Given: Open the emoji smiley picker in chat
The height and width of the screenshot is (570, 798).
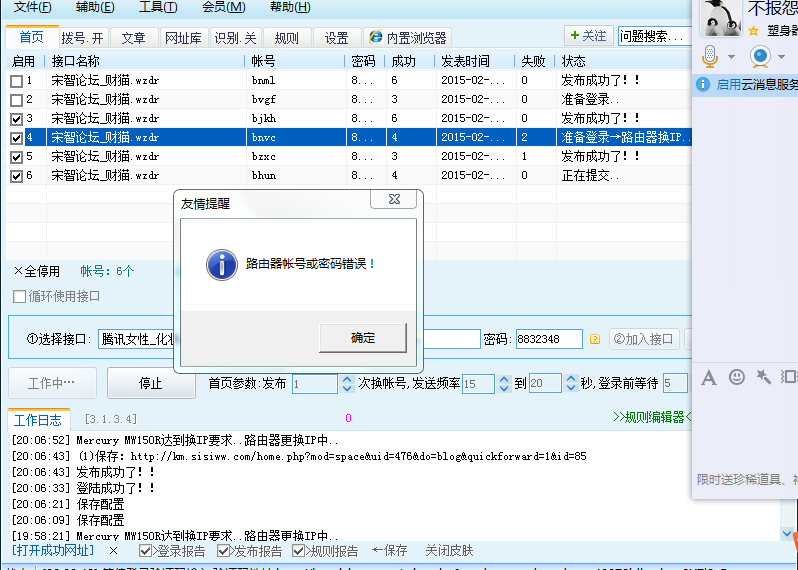Looking at the screenshot, I should (736, 377).
